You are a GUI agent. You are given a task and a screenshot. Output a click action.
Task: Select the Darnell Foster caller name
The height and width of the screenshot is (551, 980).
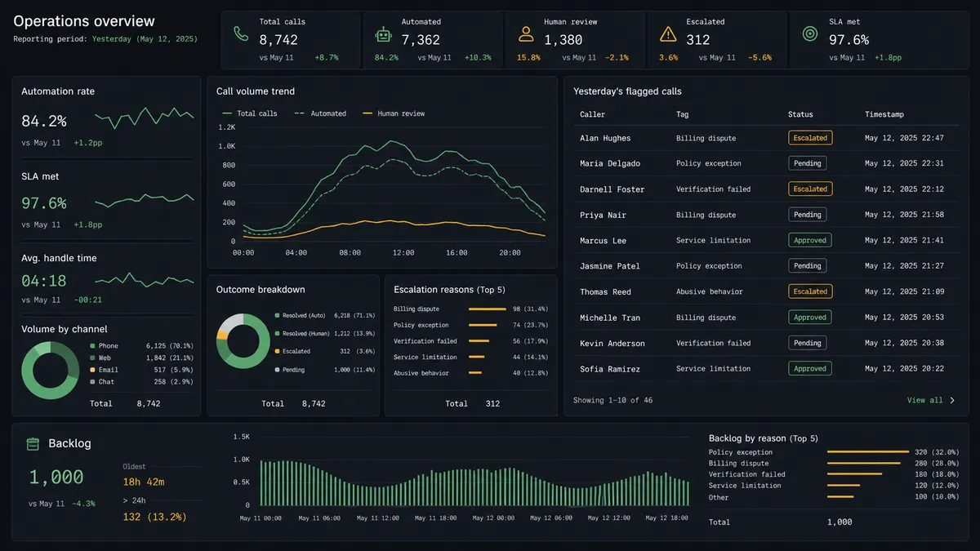[x=612, y=189]
